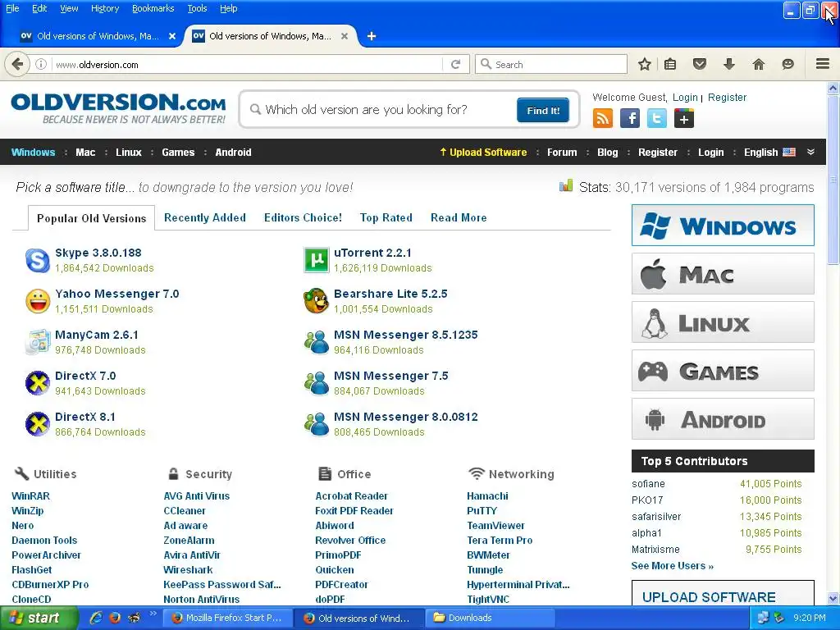Click the uTorrent 2.2.1 green icon
840x630 pixels.
[x=316, y=260]
